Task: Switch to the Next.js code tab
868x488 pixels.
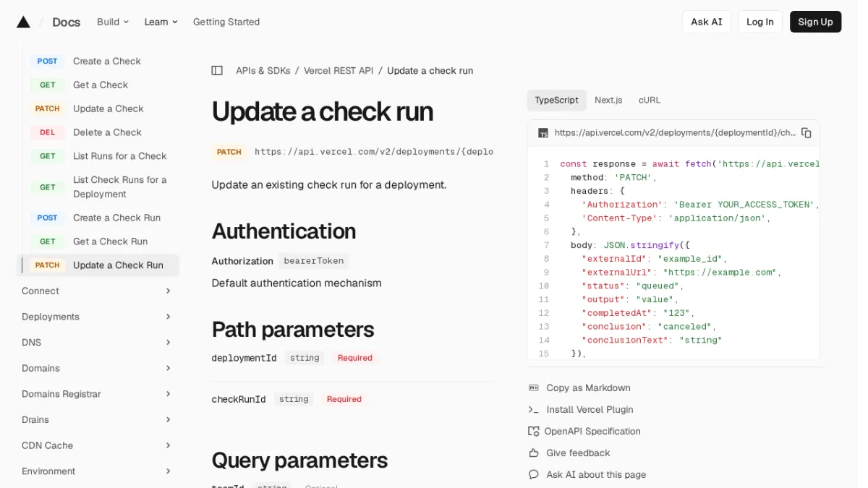Action: (608, 100)
